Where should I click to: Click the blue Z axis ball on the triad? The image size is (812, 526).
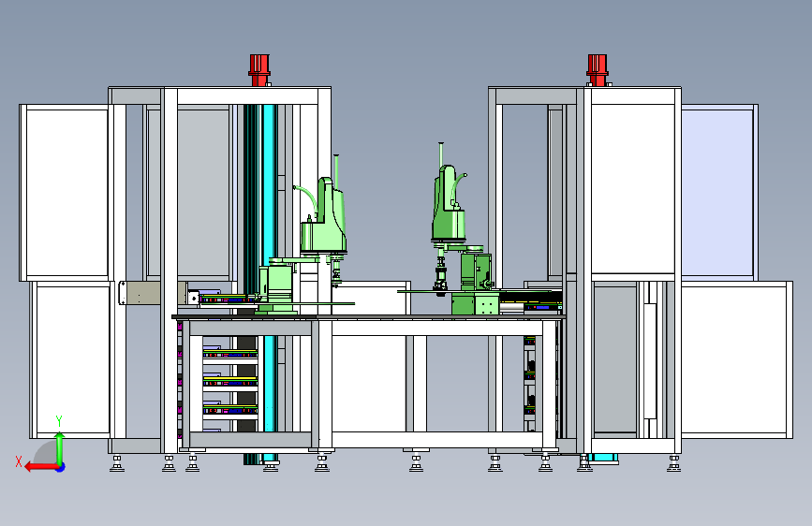click(61, 467)
